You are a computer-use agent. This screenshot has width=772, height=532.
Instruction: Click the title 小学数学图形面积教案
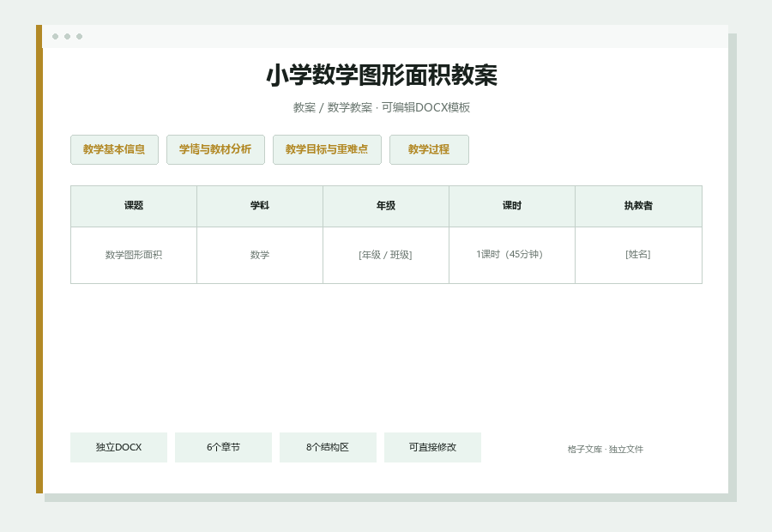tap(382, 75)
